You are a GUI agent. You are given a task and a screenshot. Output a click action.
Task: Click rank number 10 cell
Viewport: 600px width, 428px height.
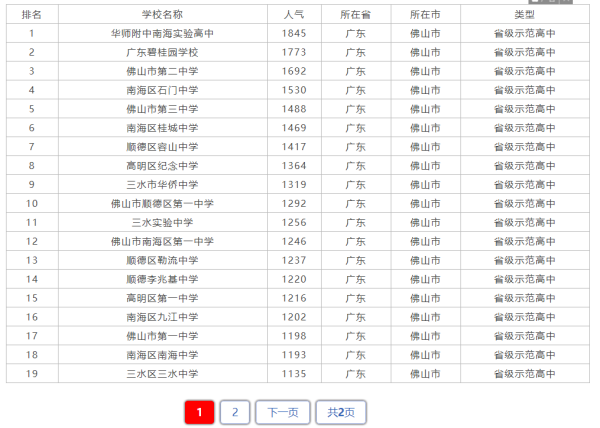pyautogui.click(x=32, y=204)
